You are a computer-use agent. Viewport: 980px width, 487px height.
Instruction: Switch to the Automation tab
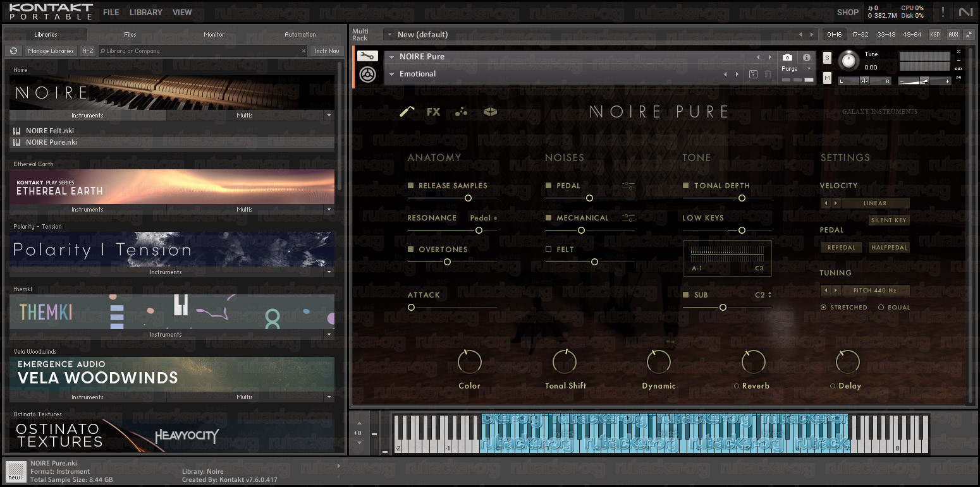click(300, 35)
